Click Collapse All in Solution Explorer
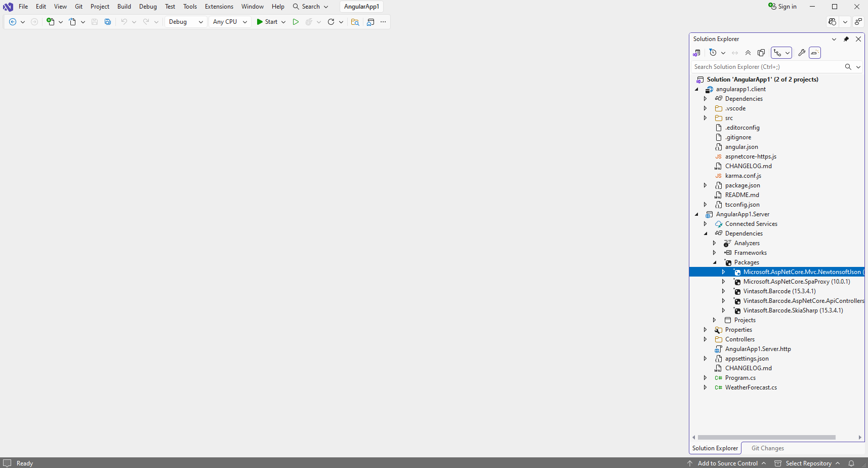Screen dimensions: 868x468 (x=748, y=53)
